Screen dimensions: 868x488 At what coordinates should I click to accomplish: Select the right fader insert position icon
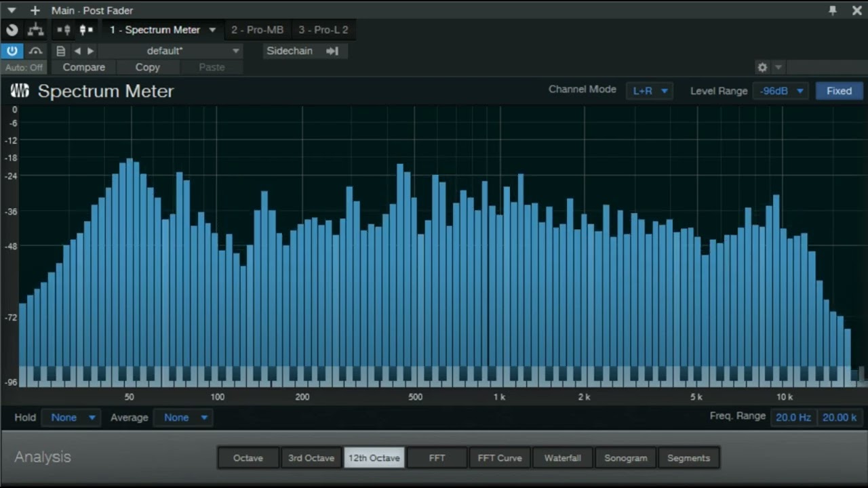(86, 30)
